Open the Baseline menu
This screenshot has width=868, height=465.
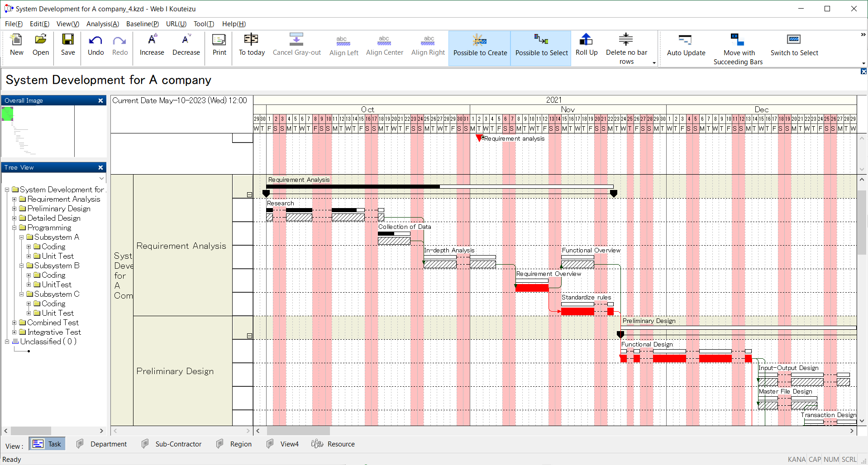pyautogui.click(x=142, y=24)
